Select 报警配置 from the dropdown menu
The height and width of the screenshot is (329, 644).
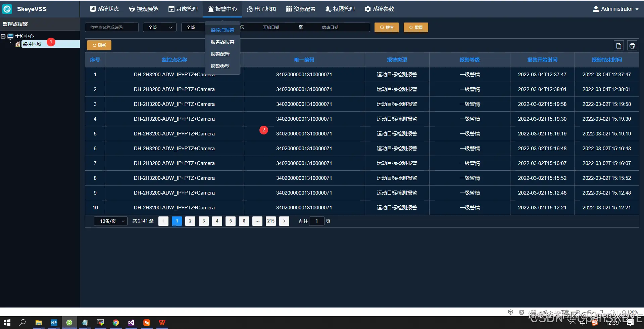220,54
